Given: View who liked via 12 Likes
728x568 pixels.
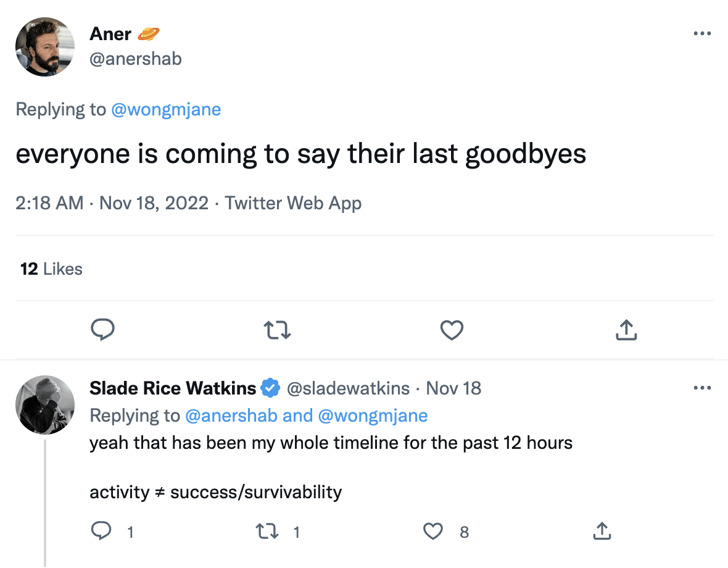Looking at the screenshot, I should [x=51, y=269].
